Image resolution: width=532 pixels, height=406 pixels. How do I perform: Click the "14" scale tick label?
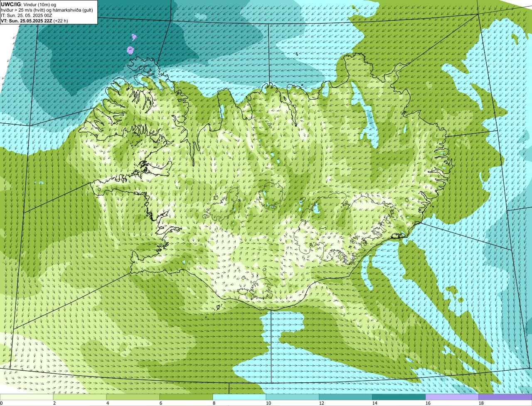(375, 403)
